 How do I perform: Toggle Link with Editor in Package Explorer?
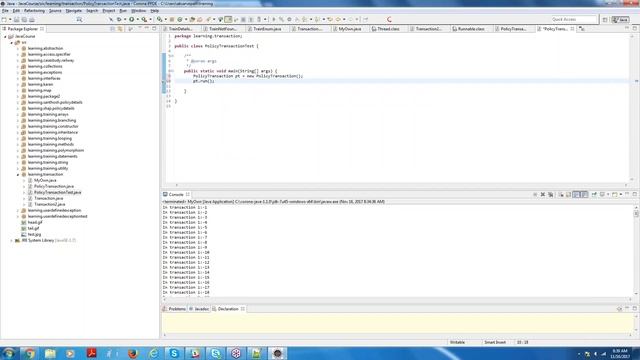[120, 29]
